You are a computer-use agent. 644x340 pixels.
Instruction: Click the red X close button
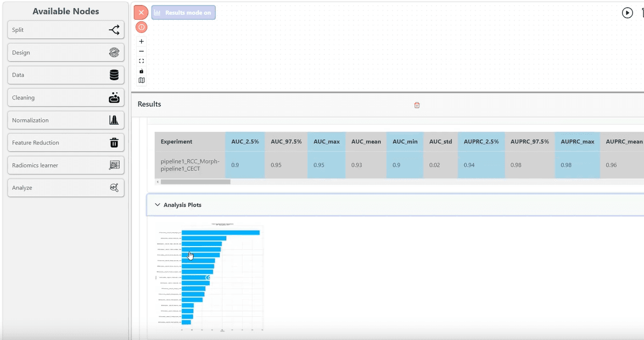tap(141, 13)
